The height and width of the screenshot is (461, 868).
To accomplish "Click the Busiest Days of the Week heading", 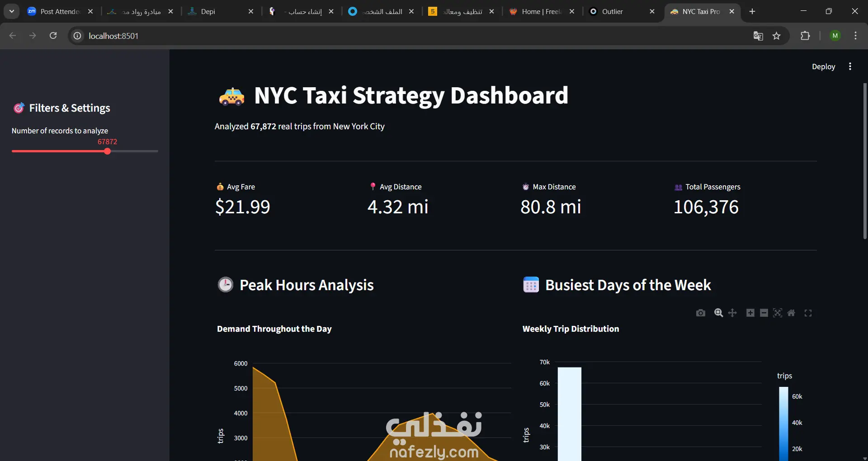I will (x=628, y=285).
